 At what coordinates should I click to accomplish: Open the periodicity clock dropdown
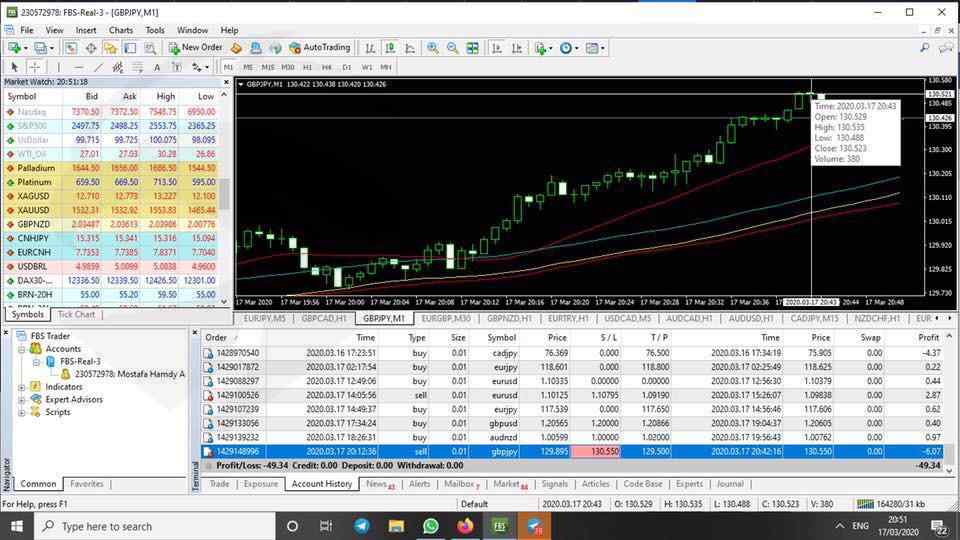click(568, 48)
